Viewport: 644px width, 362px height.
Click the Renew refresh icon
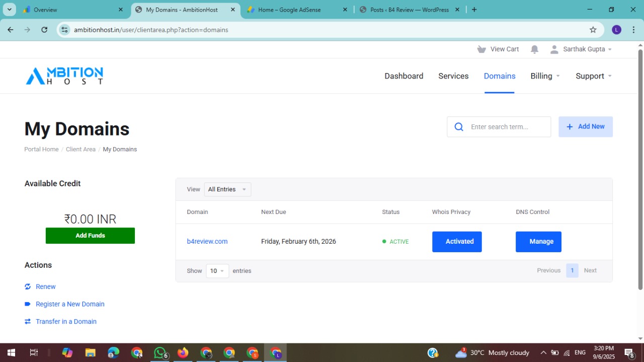pos(28,286)
